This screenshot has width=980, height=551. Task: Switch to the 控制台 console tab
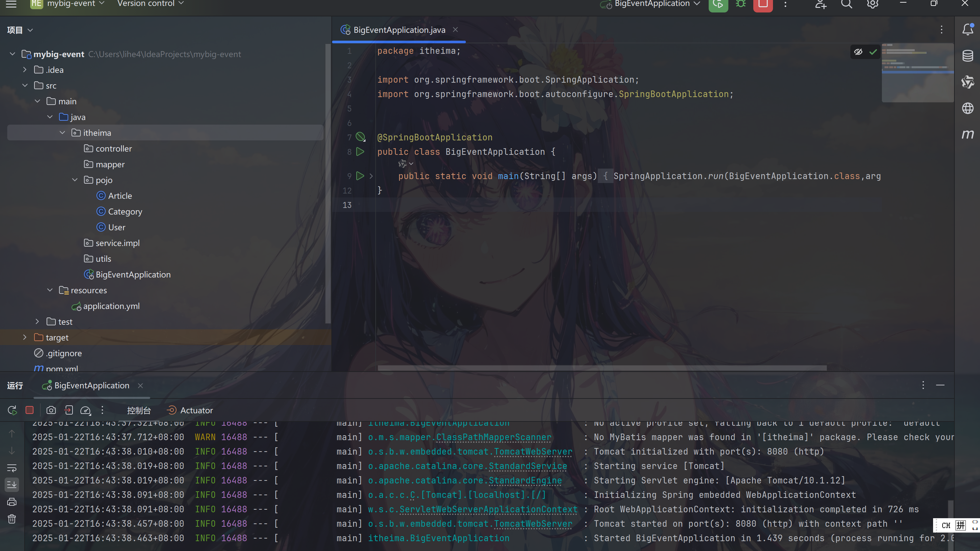[139, 410]
